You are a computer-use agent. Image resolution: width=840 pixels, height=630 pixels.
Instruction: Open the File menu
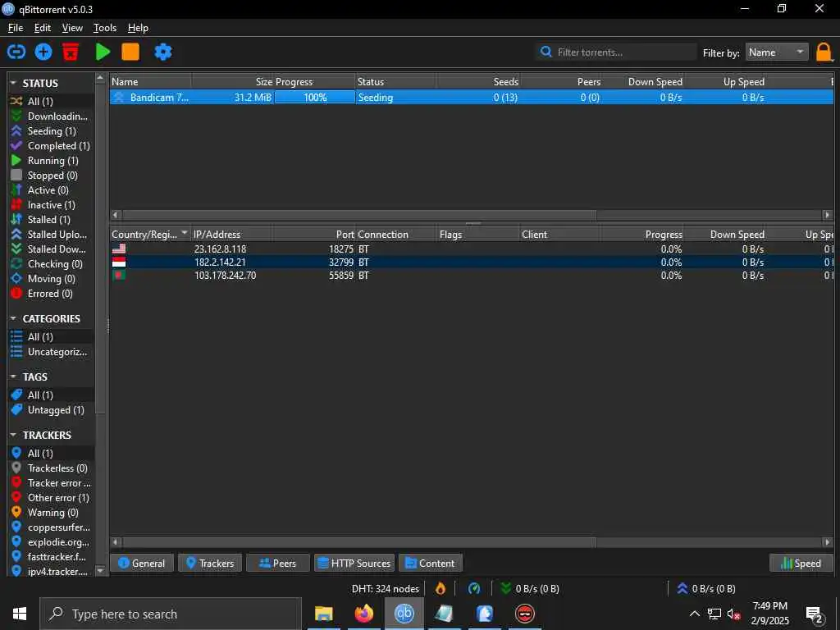(x=16, y=28)
